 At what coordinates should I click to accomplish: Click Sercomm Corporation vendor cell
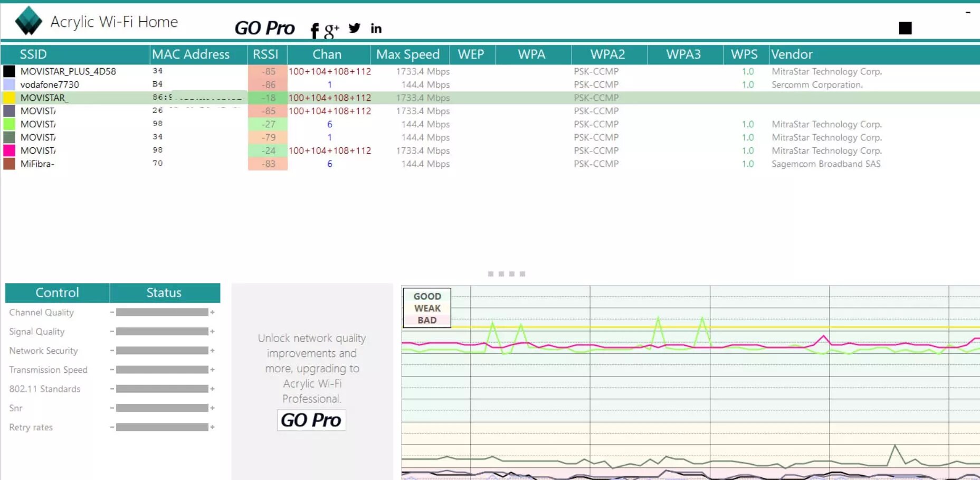tap(817, 84)
